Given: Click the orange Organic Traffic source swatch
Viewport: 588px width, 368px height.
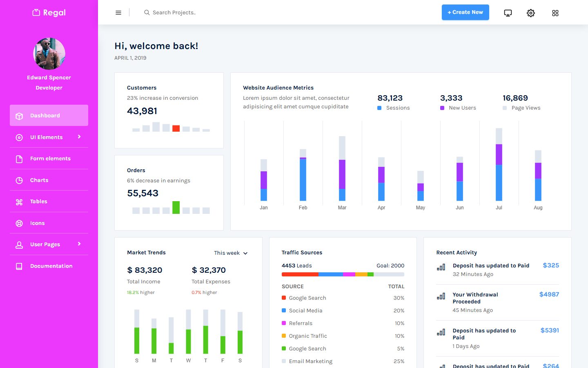Looking at the screenshot, I should coord(284,336).
